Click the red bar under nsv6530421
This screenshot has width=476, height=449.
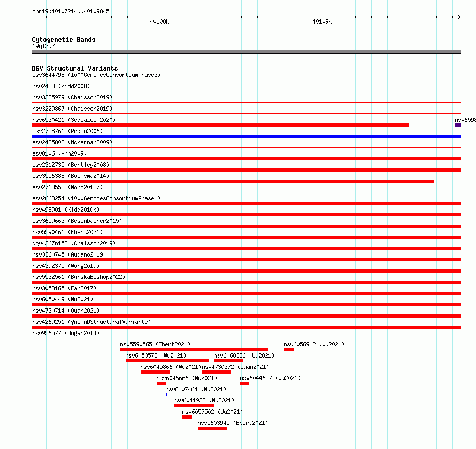(x=220, y=125)
